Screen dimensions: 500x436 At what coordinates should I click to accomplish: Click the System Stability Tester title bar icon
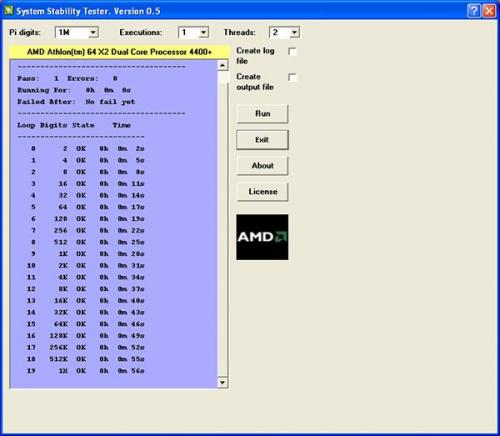click(9, 11)
